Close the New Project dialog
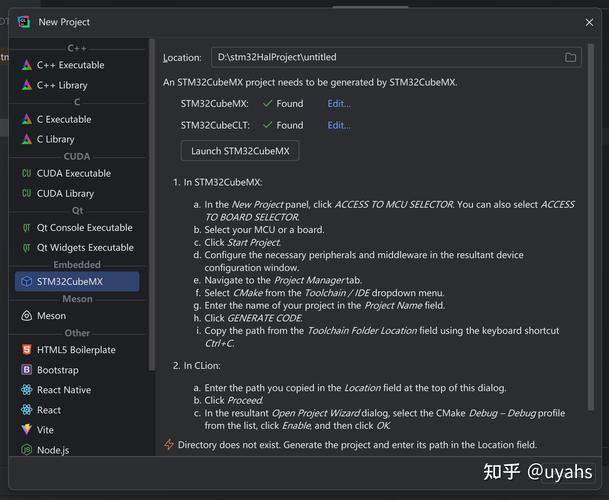609x500 pixels. [x=589, y=23]
